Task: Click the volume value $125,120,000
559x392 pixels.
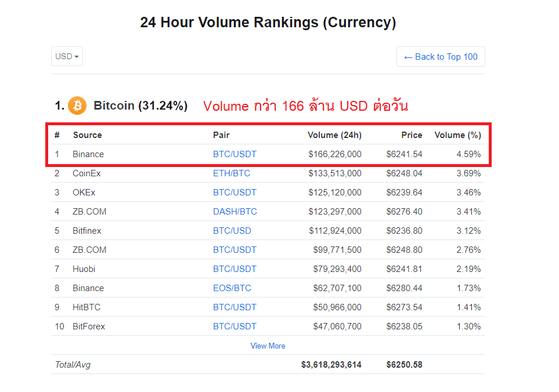Action: pyautogui.click(x=335, y=193)
